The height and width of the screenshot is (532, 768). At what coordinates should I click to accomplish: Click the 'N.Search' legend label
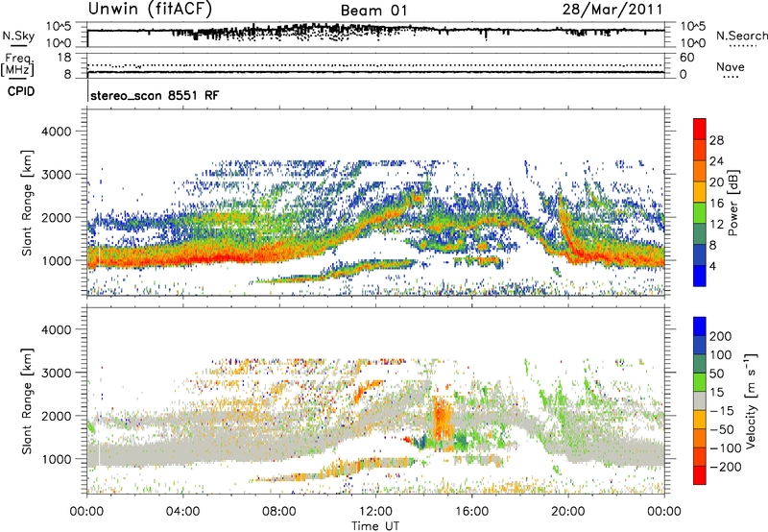tap(741, 36)
